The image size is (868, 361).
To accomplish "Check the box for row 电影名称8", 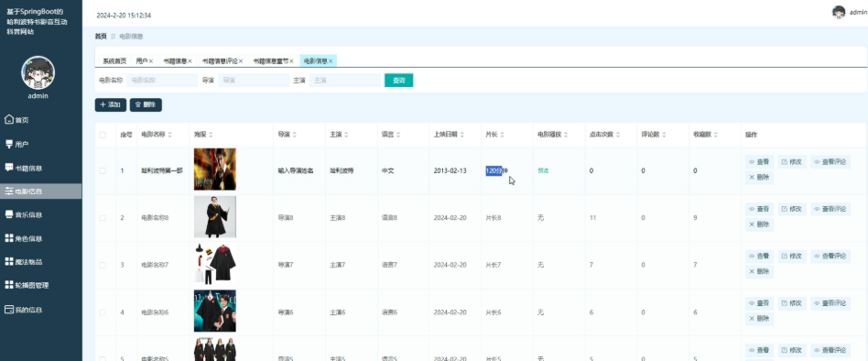I will pyautogui.click(x=103, y=217).
